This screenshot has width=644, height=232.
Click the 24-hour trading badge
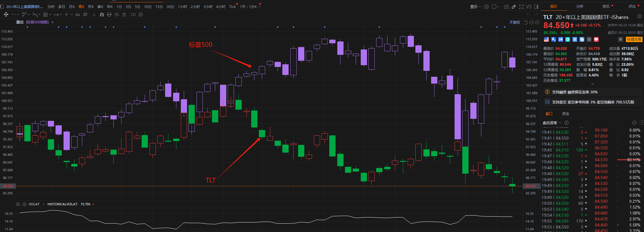coord(561,39)
